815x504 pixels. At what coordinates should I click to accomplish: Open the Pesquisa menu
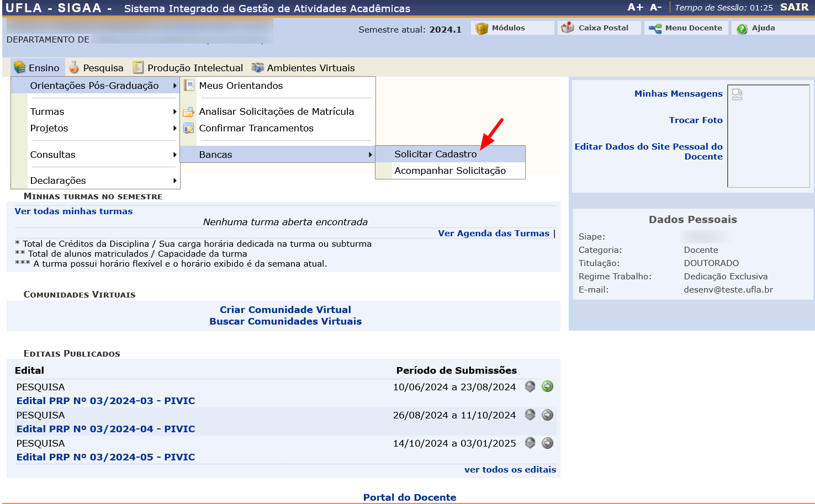click(x=96, y=67)
